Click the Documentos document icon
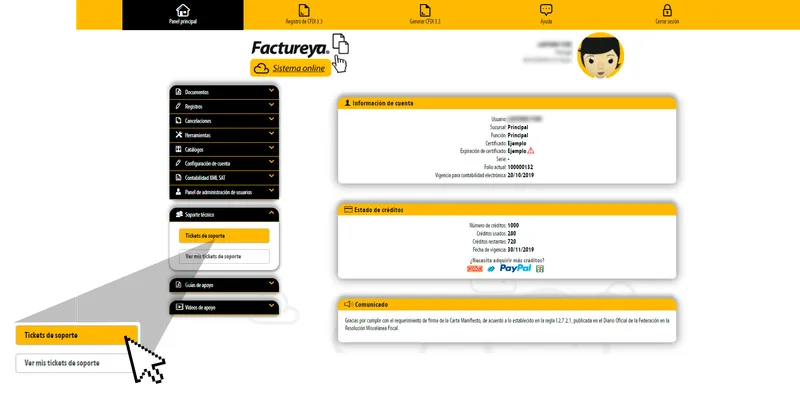This screenshot has height=393, width=800. coord(178,92)
